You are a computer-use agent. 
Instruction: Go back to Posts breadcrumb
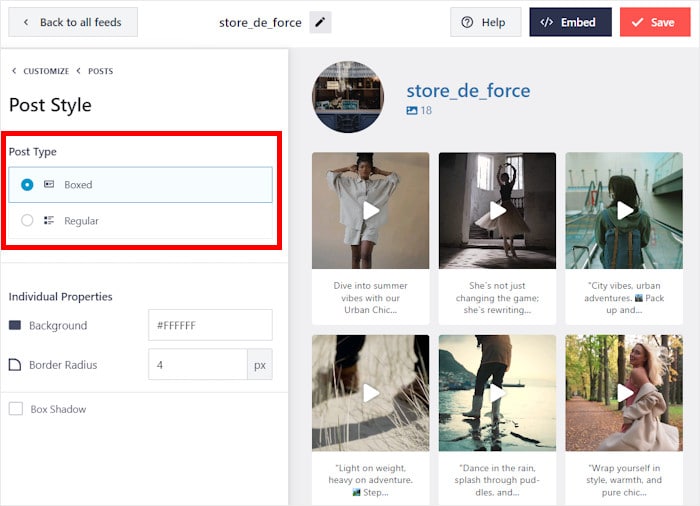pyautogui.click(x=100, y=71)
